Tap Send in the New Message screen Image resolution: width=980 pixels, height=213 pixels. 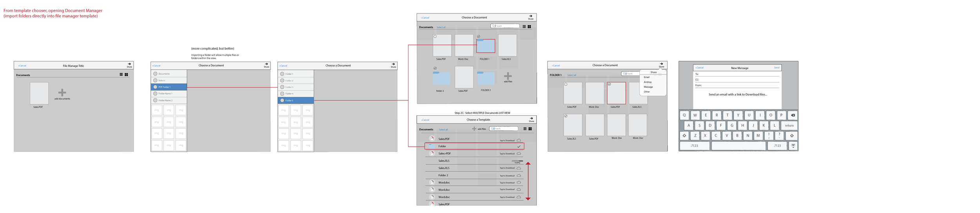[777, 68]
